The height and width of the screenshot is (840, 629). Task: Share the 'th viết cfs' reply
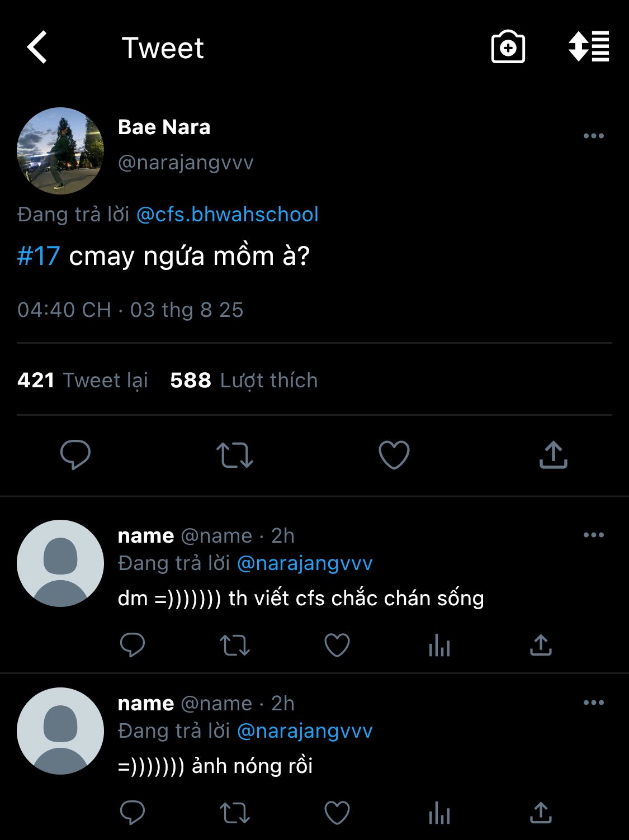pyautogui.click(x=541, y=646)
